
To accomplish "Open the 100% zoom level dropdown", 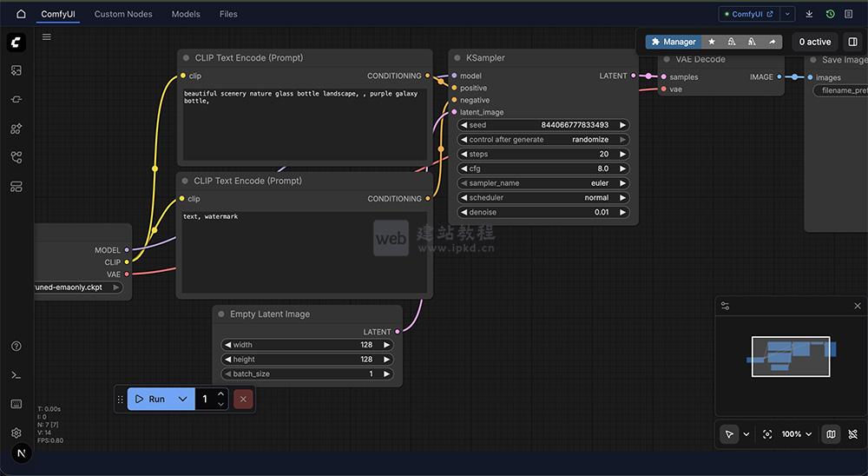I will pos(797,434).
